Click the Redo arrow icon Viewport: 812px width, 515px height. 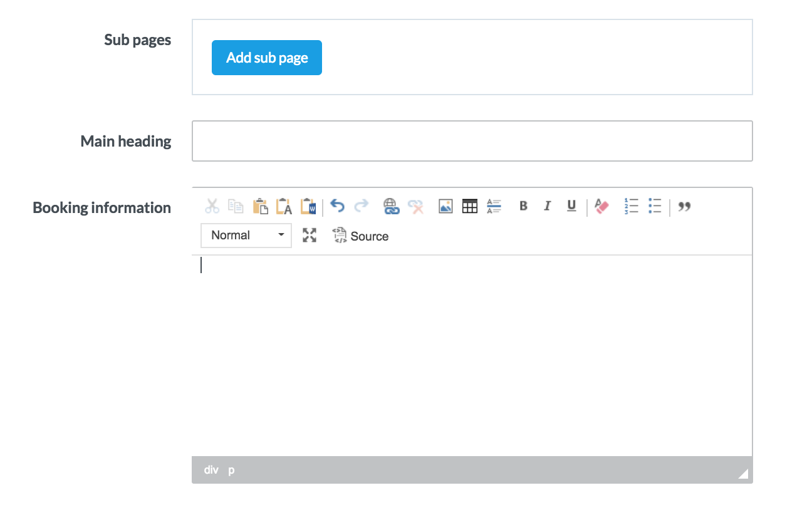362,206
